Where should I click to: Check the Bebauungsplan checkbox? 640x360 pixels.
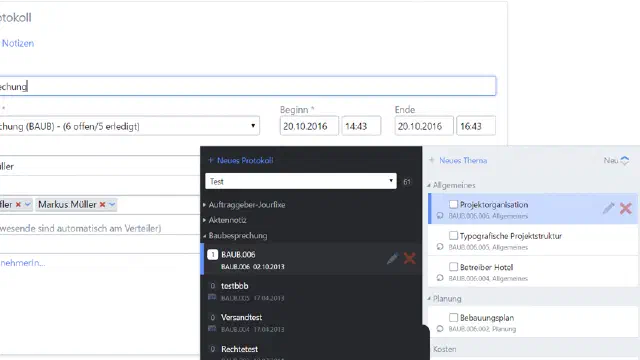[453, 318]
